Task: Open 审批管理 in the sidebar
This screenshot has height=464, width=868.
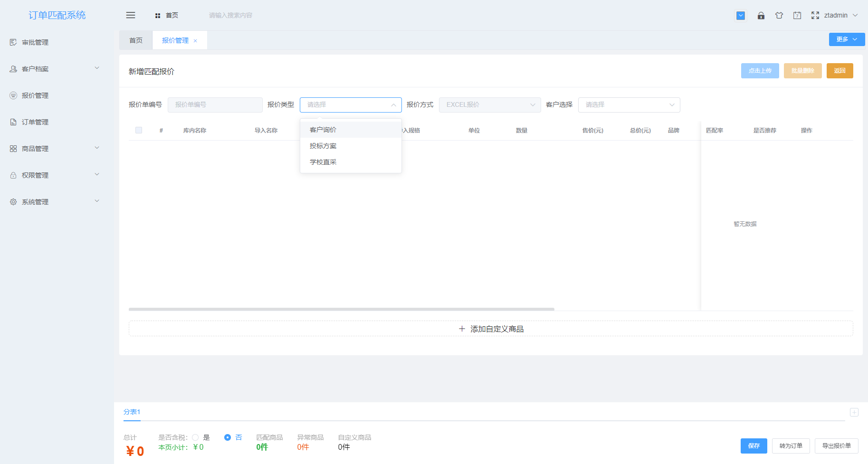Action: pos(35,42)
